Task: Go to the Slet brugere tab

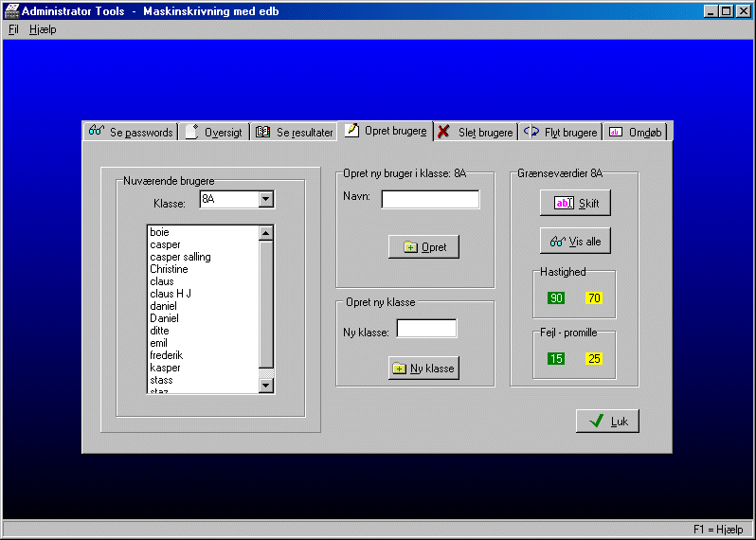Action: 476,132
